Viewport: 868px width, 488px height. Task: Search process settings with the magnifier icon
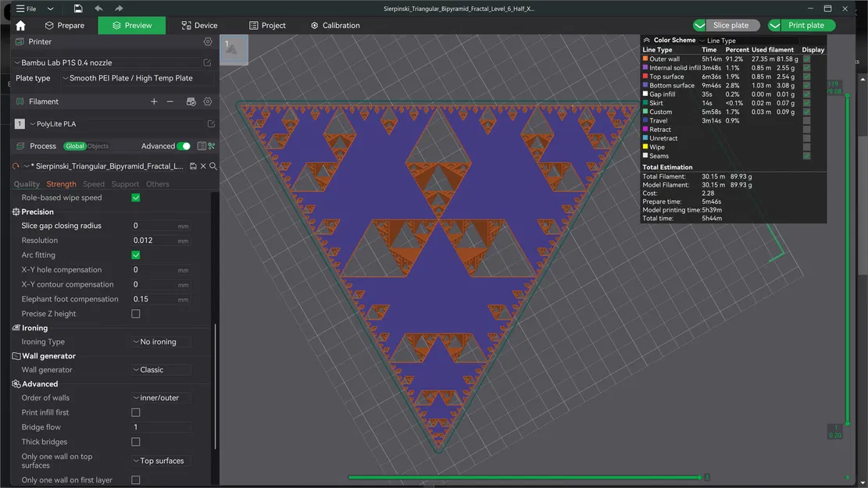213,166
